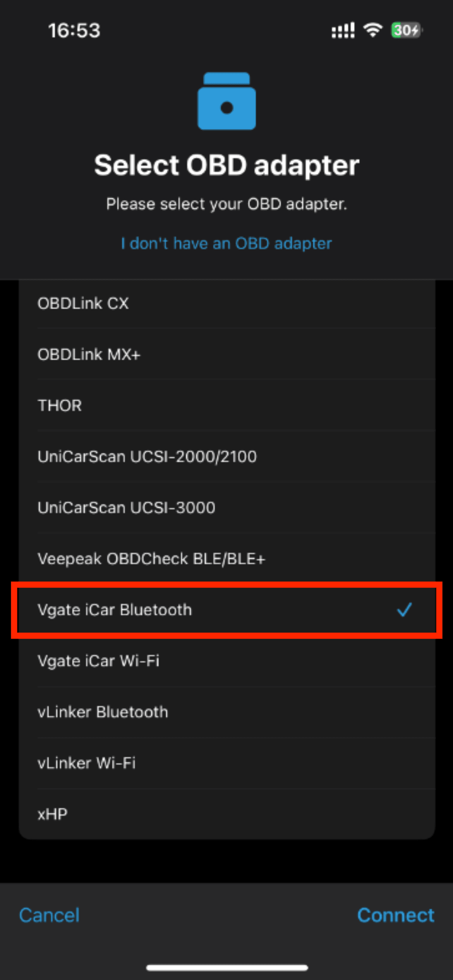Tap the Connect button

(396, 915)
